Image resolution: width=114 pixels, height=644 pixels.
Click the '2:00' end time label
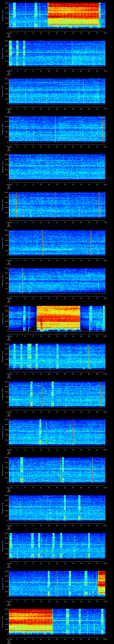pyautogui.click(x=105, y=33)
